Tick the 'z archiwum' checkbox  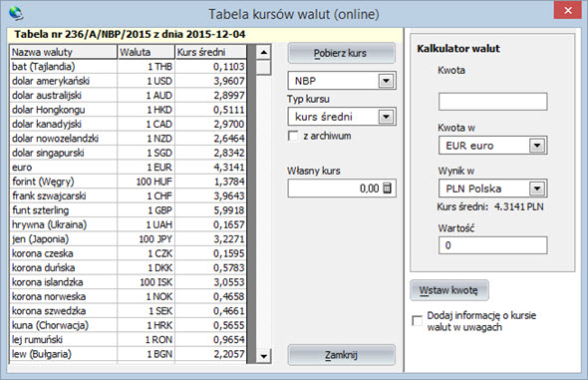pos(293,136)
